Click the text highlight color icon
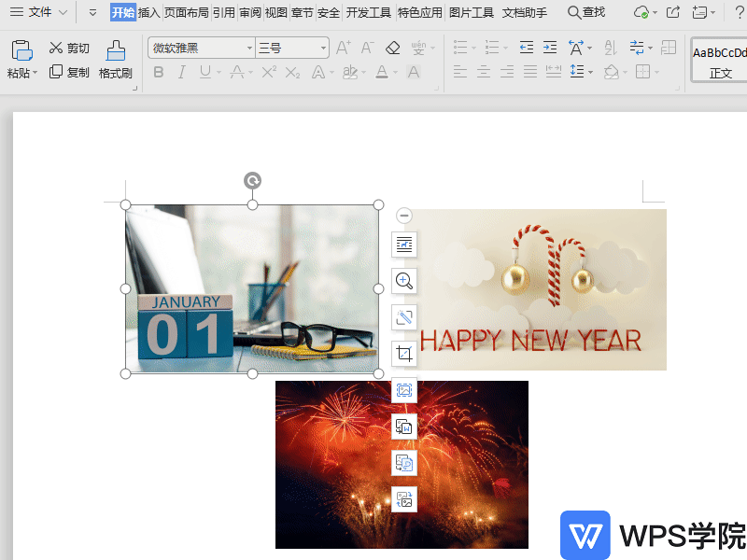Screen dimensions: 747x560 tap(350, 73)
